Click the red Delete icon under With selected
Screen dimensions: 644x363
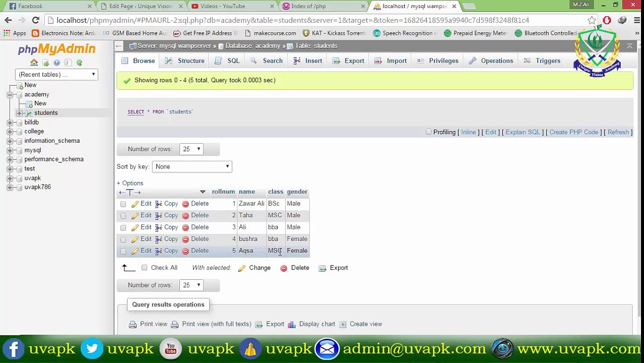(x=284, y=268)
